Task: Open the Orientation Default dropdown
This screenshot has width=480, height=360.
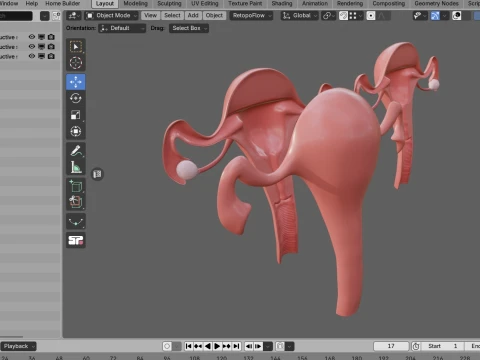Action: [122, 28]
